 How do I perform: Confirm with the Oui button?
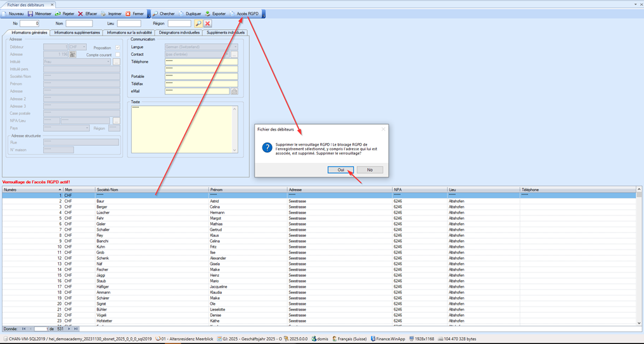(340, 170)
